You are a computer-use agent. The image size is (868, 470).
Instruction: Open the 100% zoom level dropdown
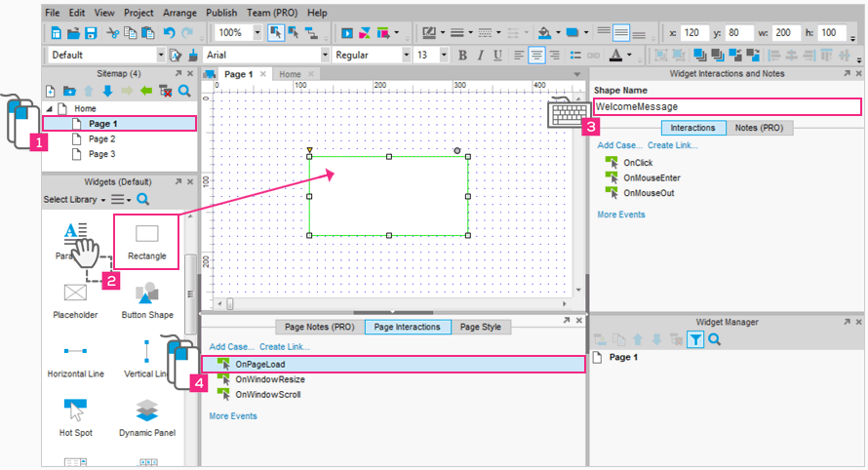tap(257, 32)
